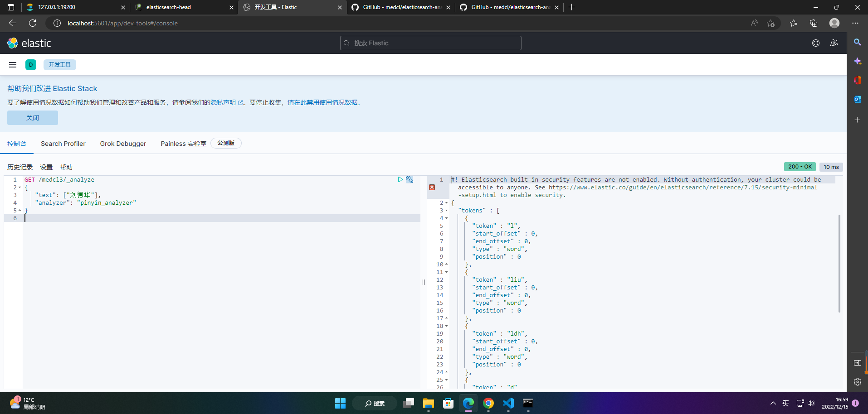Click the Edge sidebar search icon
Viewport: 868px width, 414px height.
(x=857, y=42)
